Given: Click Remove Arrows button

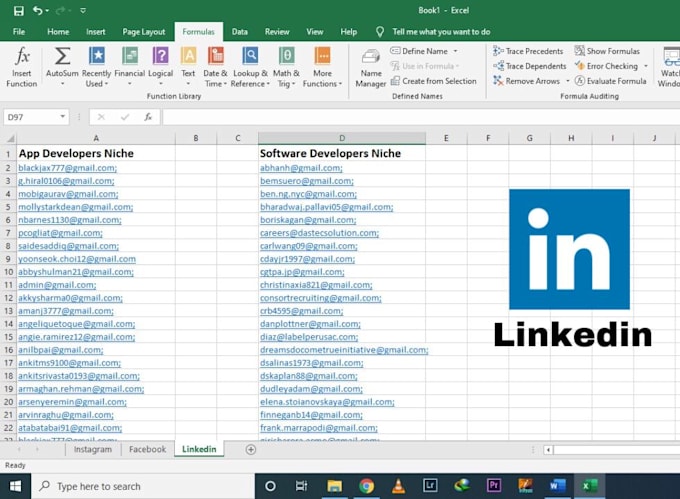Looking at the screenshot, I should click(526, 81).
